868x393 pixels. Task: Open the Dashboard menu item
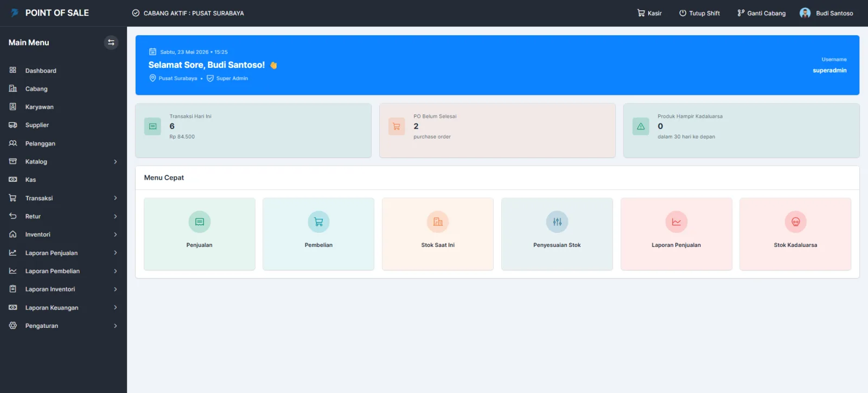point(63,71)
